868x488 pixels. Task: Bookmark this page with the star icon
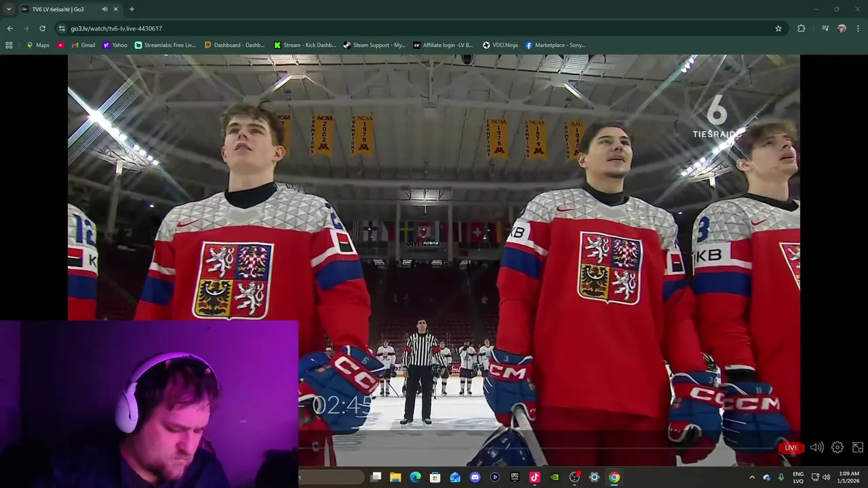click(x=778, y=28)
